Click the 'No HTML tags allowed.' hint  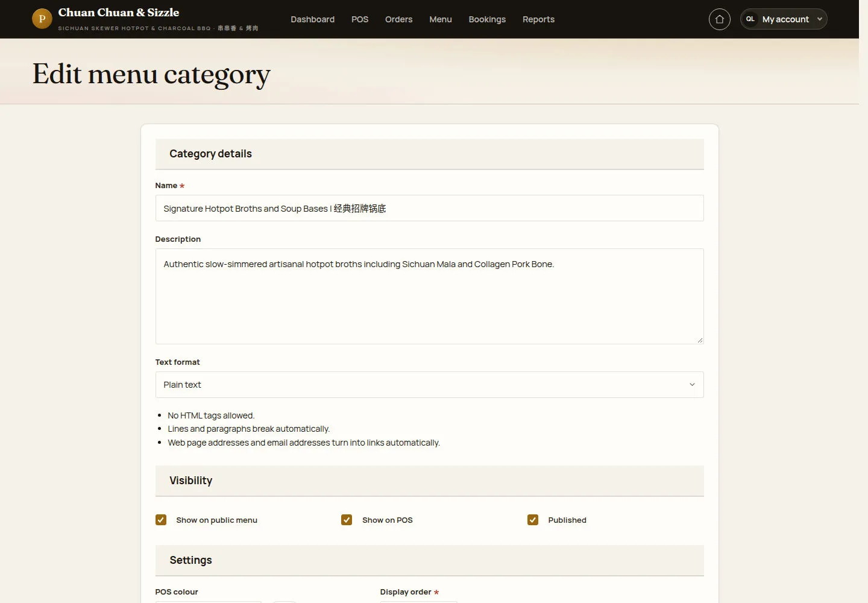coord(211,415)
